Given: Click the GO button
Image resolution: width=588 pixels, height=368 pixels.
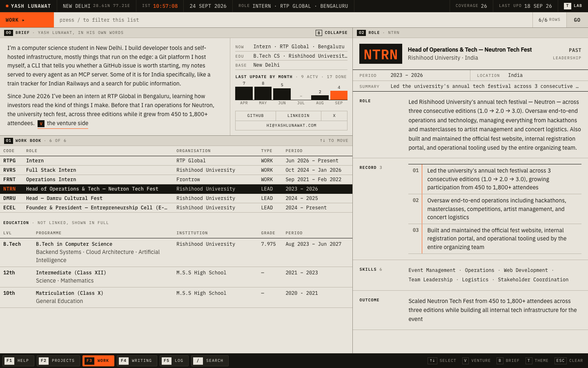Looking at the screenshot, I should click(x=577, y=20).
